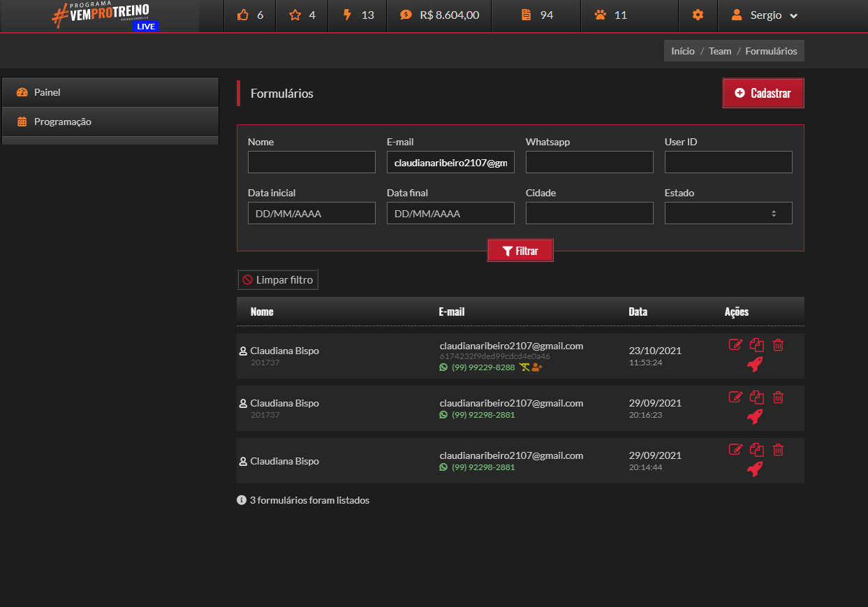The image size is (868, 607).
Task: Expand the Sergio user menu
Action: pyautogui.click(x=764, y=15)
